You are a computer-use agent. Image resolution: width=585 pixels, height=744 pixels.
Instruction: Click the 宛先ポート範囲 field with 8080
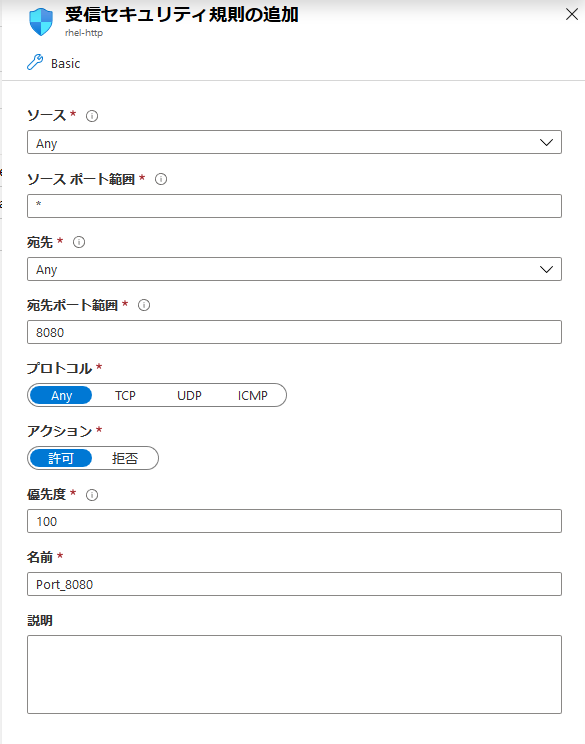[294, 332]
